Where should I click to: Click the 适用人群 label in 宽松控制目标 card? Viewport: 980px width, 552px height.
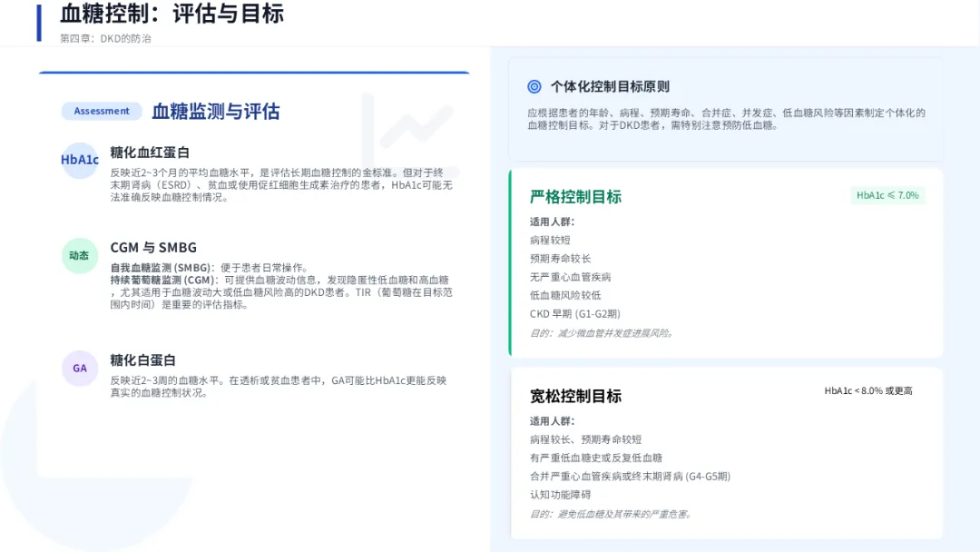click(x=552, y=421)
